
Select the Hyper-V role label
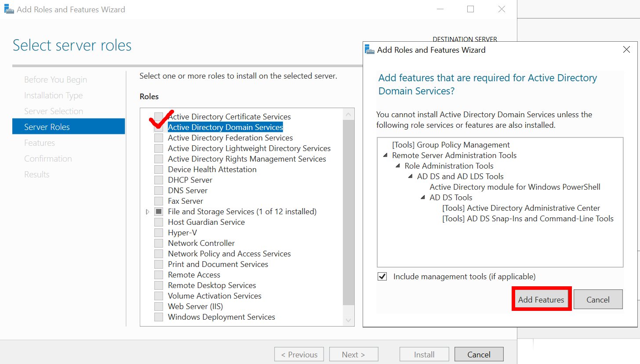coord(182,233)
